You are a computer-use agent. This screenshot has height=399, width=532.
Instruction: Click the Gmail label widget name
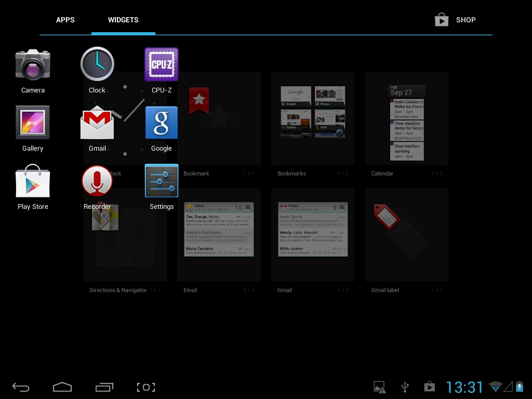pos(385,290)
